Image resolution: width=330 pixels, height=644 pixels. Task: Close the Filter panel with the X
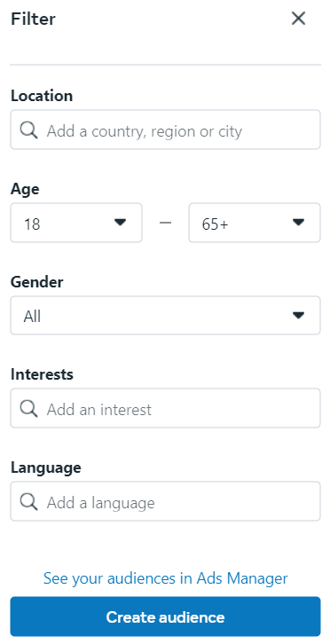pyautogui.click(x=298, y=19)
